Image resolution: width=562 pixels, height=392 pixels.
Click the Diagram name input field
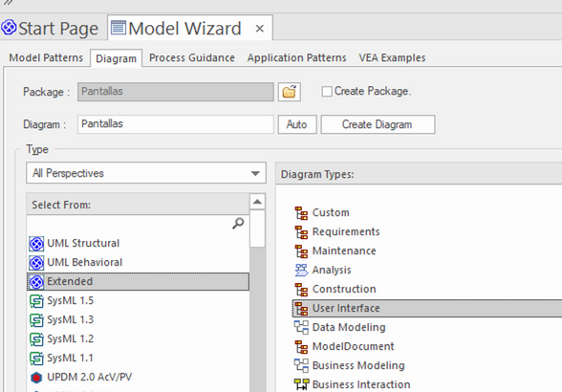pyautogui.click(x=176, y=124)
